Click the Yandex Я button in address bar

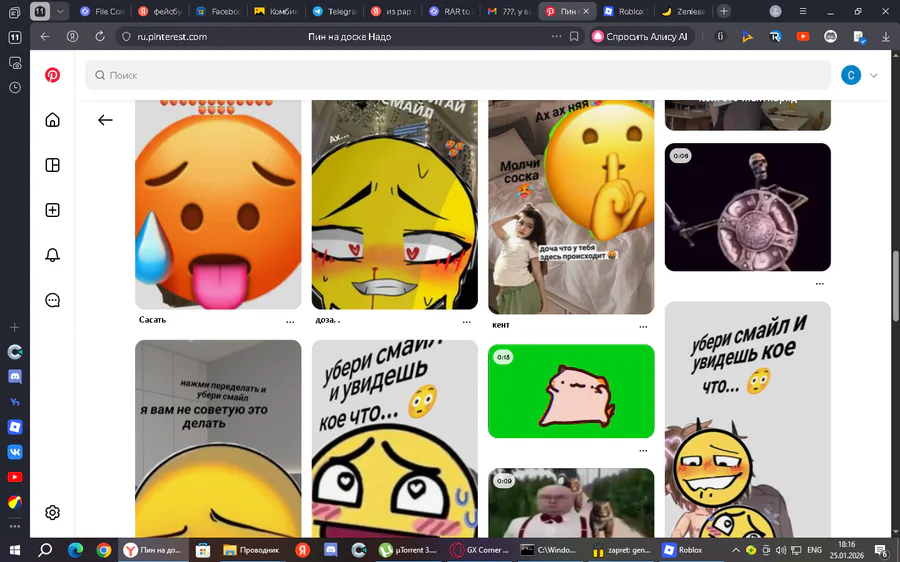[72, 37]
